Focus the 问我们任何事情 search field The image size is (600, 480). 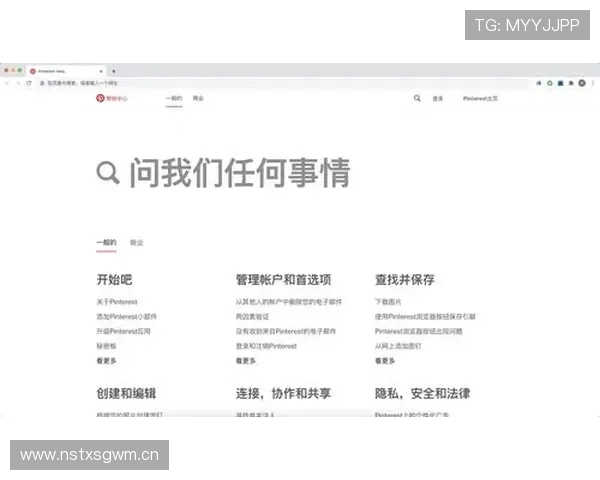tap(240, 173)
